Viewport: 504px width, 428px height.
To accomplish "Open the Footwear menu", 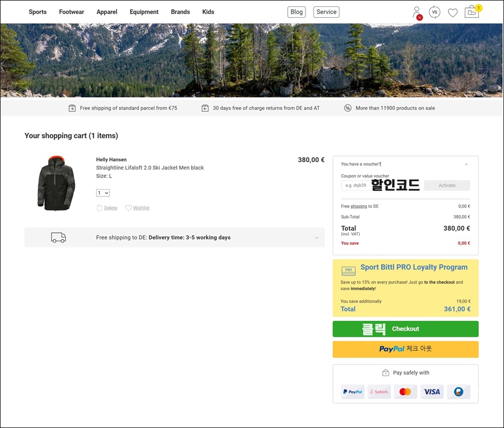I will coord(71,12).
